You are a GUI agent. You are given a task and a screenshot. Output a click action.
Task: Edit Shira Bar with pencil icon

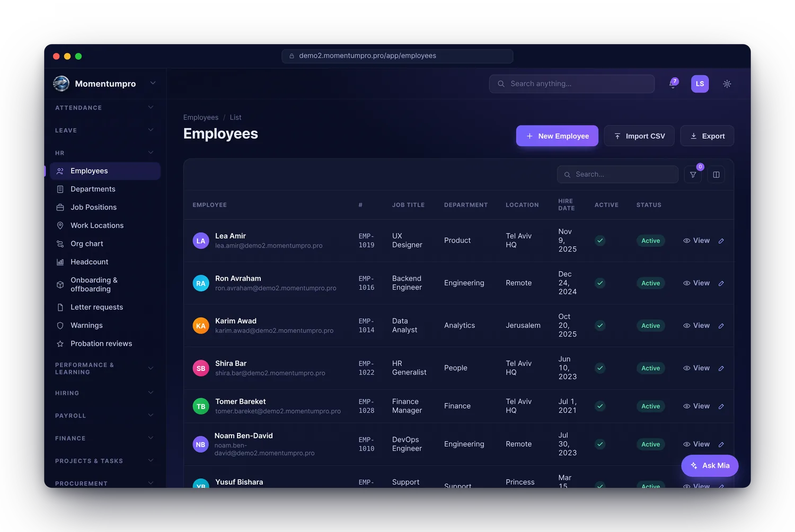pos(721,368)
